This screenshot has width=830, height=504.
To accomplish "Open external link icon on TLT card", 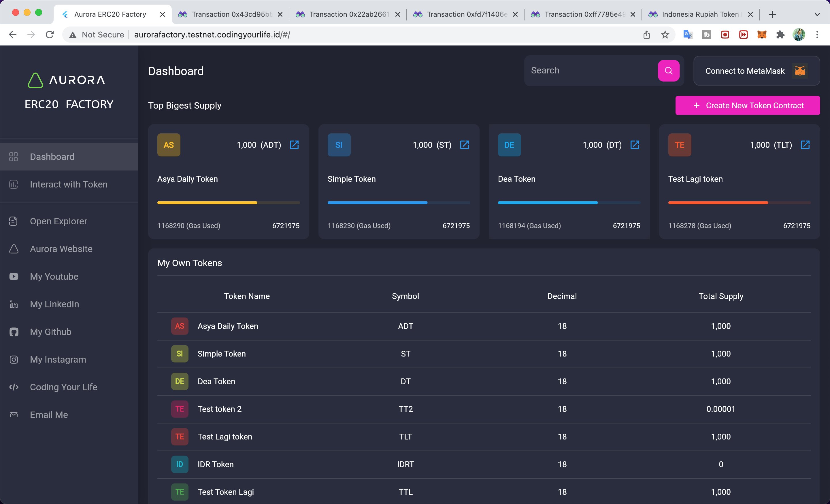I will pyautogui.click(x=805, y=145).
